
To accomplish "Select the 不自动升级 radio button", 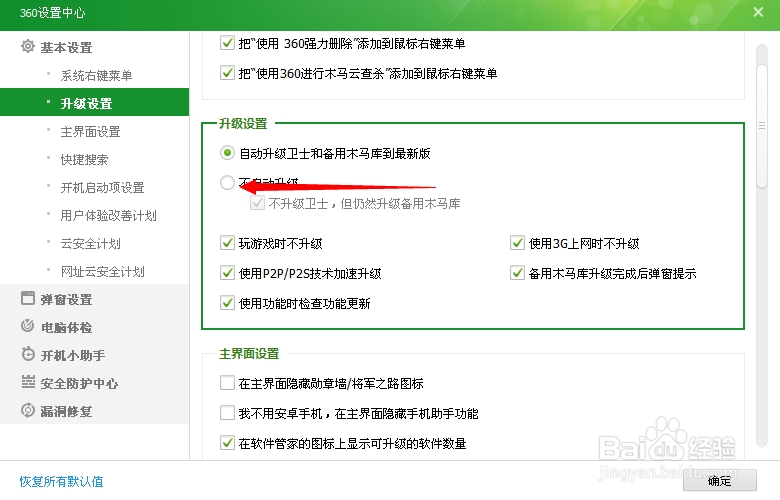I will coord(227,183).
